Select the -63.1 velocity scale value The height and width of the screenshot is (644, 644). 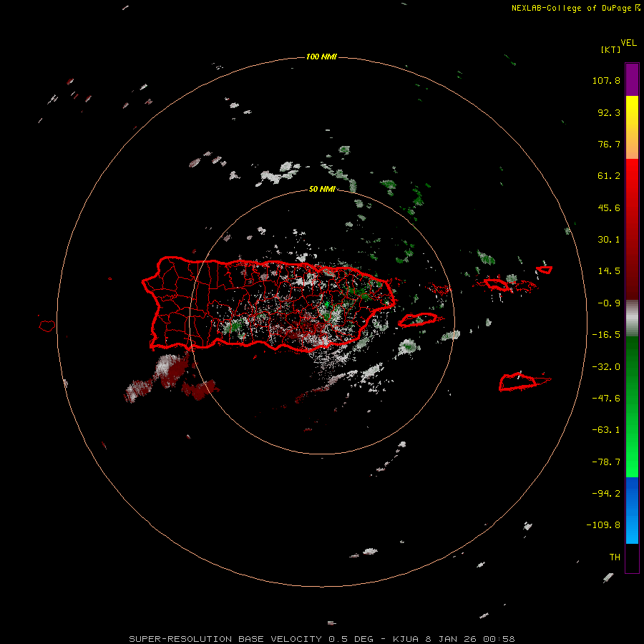pyautogui.click(x=606, y=430)
